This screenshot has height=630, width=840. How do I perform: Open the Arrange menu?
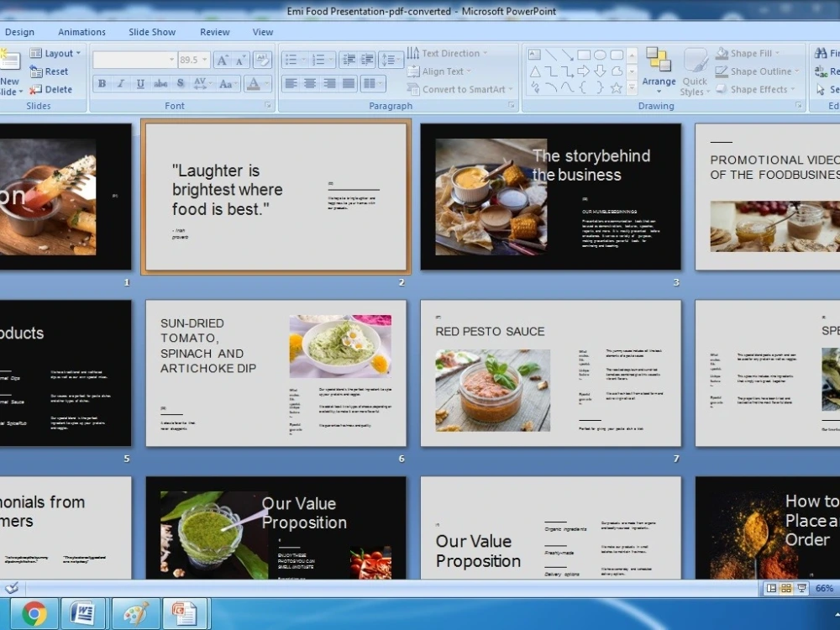pyautogui.click(x=659, y=71)
